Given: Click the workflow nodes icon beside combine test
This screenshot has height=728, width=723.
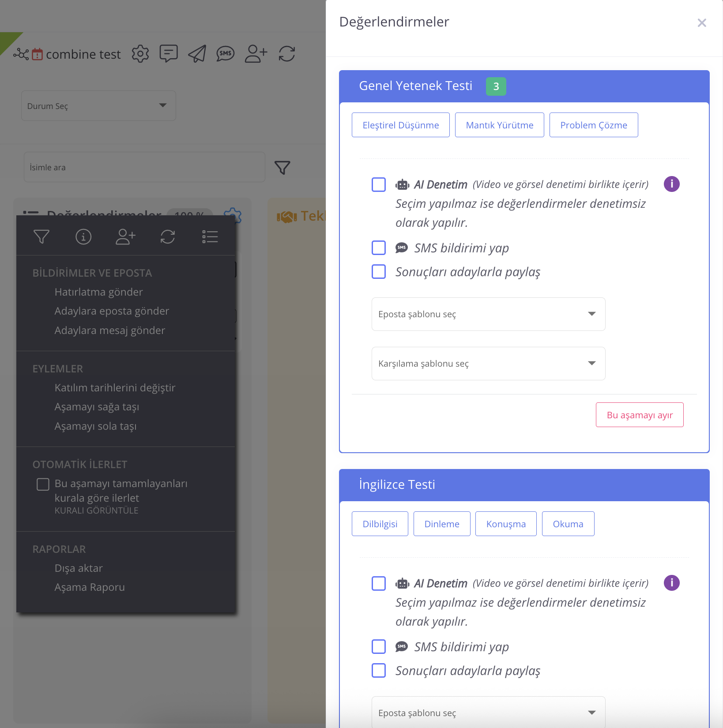Looking at the screenshot, I should pyautogui.click(x=21, y=54).
